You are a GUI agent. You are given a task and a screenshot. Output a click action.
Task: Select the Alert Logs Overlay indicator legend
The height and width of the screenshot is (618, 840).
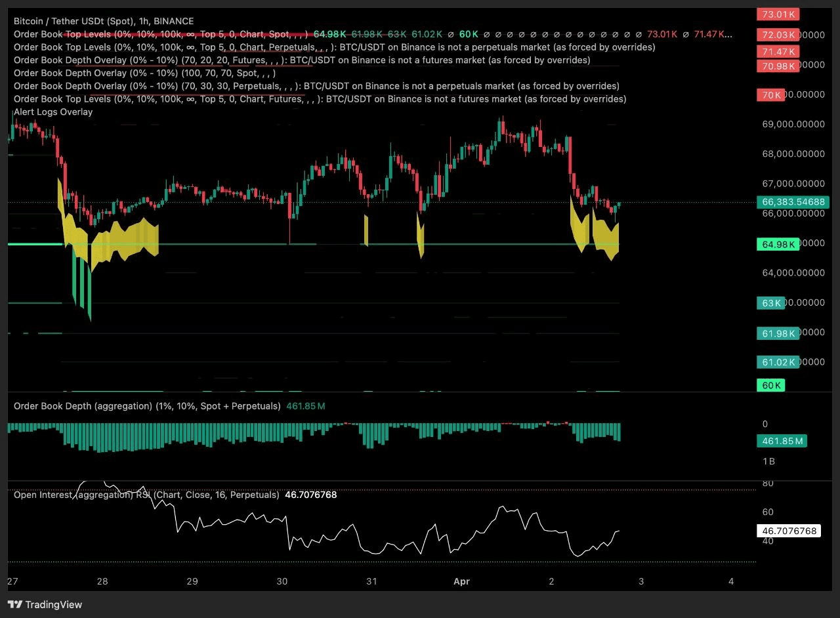pyautogui.click(x=53, y=112)
